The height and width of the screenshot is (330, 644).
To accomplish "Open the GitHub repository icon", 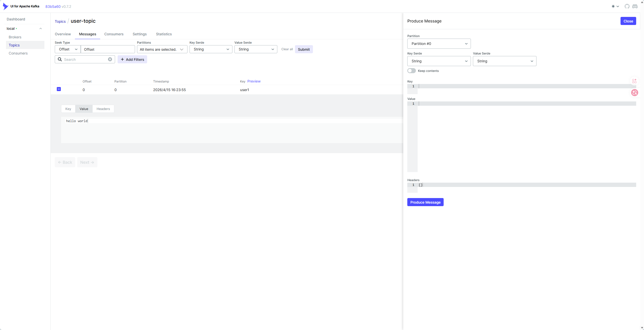I will [x=627, y=6].
